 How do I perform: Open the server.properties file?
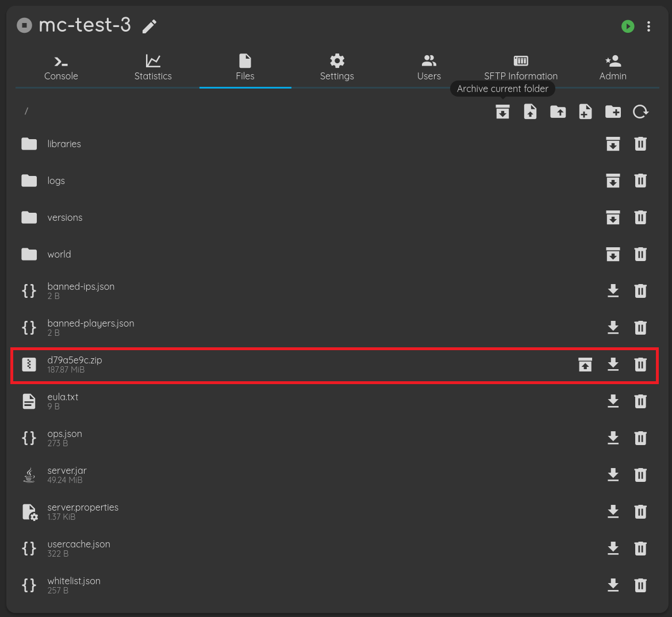[x=83, y=508]
